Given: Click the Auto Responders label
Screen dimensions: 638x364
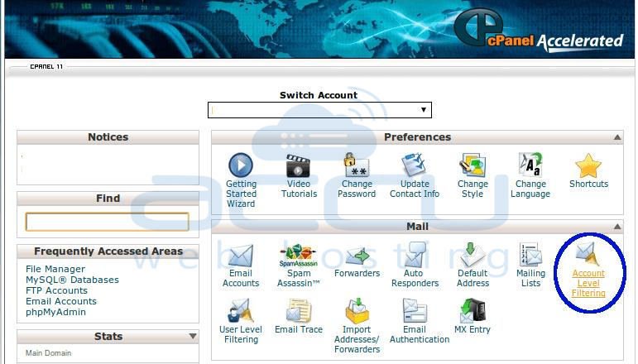Looking at the screenshot, I should [x=415, y=278].
